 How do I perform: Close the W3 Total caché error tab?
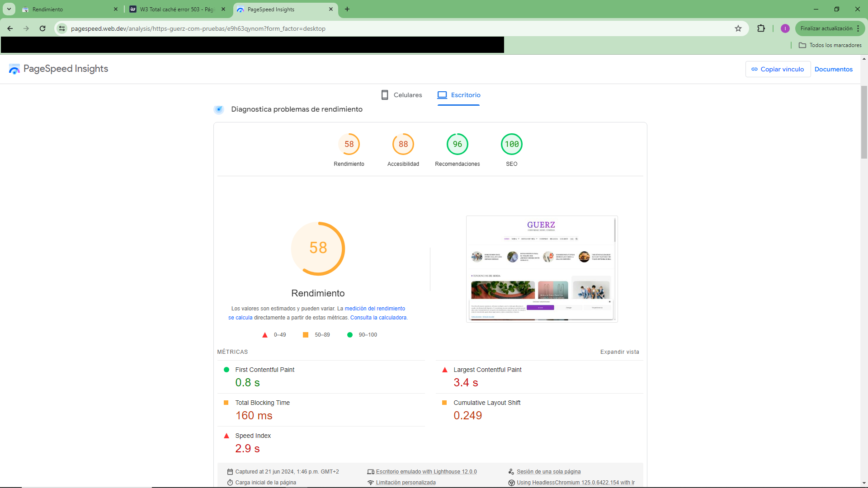coord(223,9)
